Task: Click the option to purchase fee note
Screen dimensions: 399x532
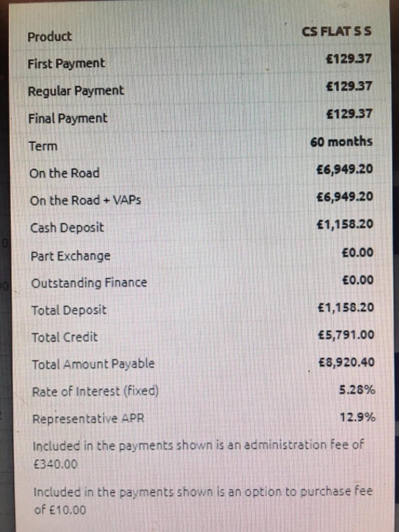Action: [203, 501]
